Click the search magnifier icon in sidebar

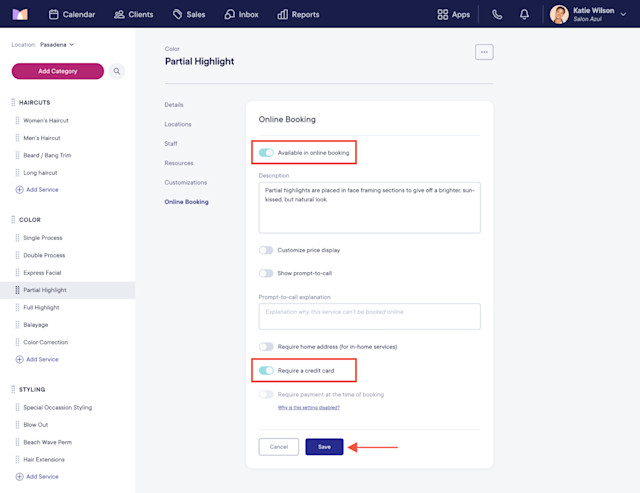click(x=117, y=71)
